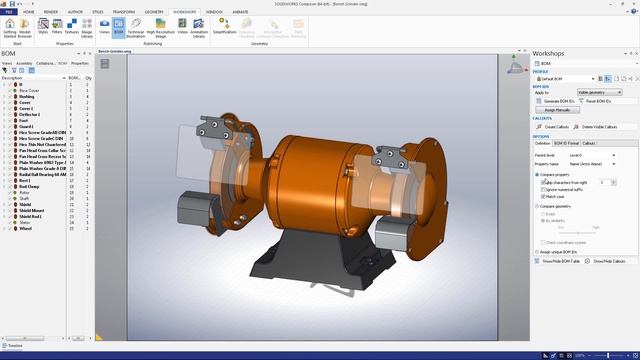Click the viewport layout icon at the top-left of the 3D view
640x360 pixels.
(105, 63)
